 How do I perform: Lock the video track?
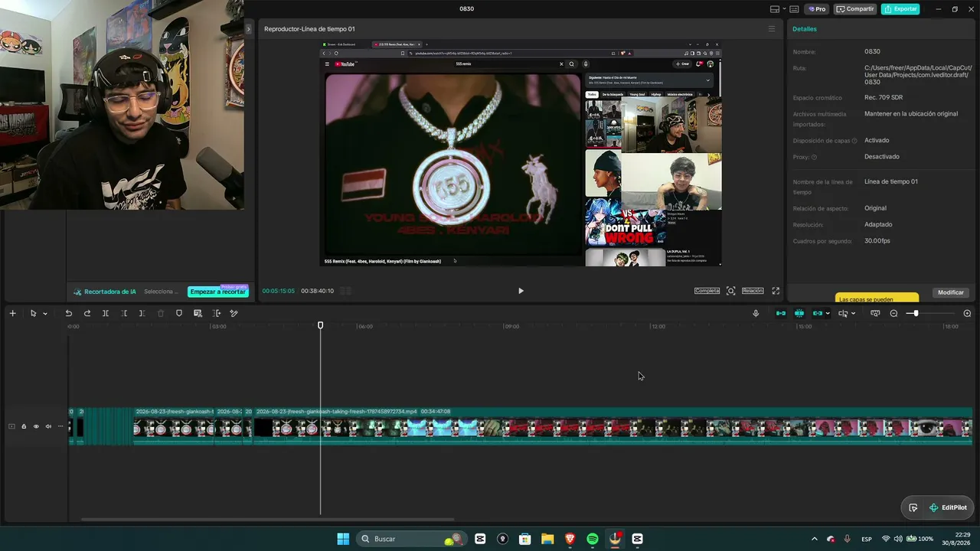24,426
